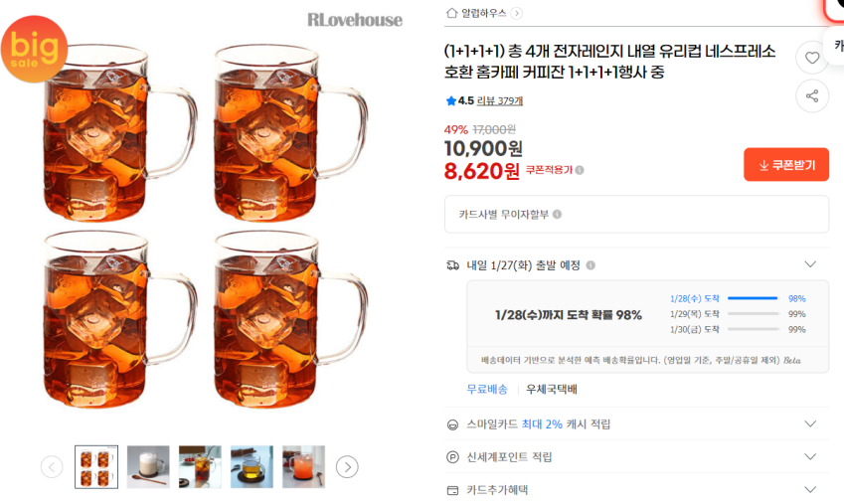Click the info icon next to 쿠폰적용가
Image resolution: width=844 pixels, height=504 pixels.
click(x=580, y=170)
